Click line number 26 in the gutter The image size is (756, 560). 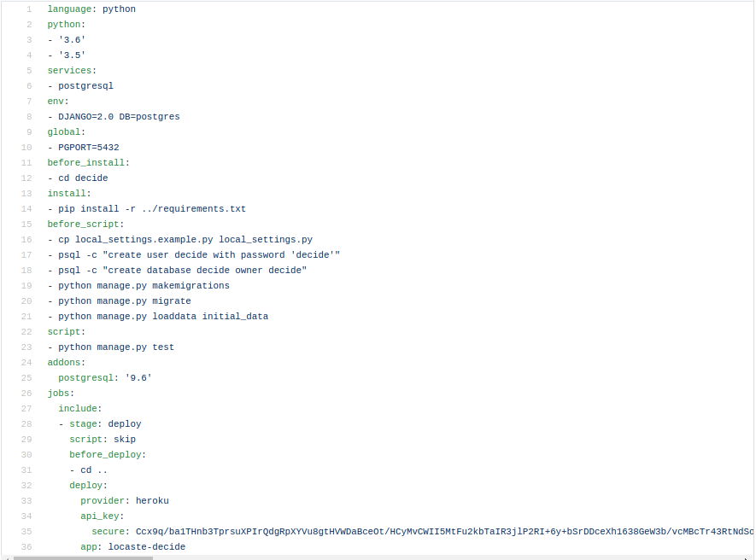(x=26, y=394)
